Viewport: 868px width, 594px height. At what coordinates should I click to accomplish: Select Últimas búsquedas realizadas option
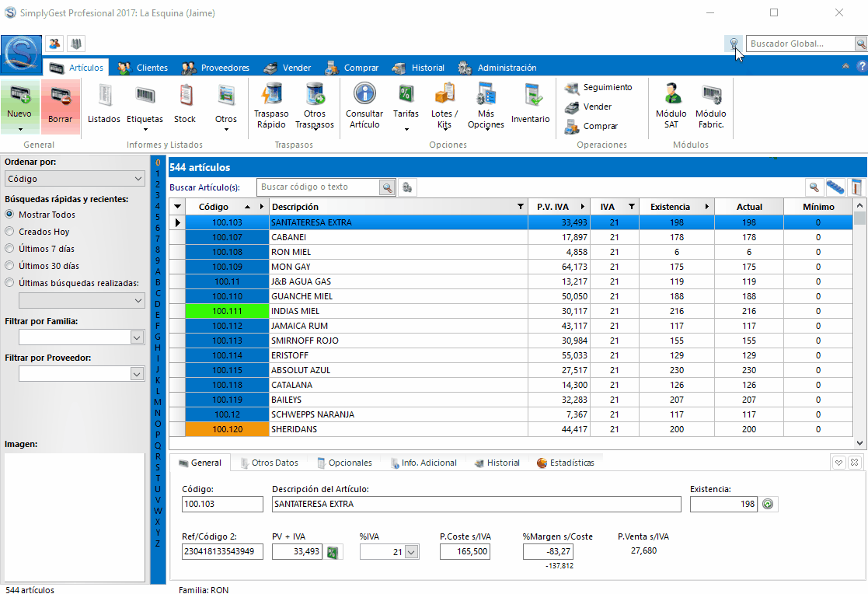pos(9,283)
